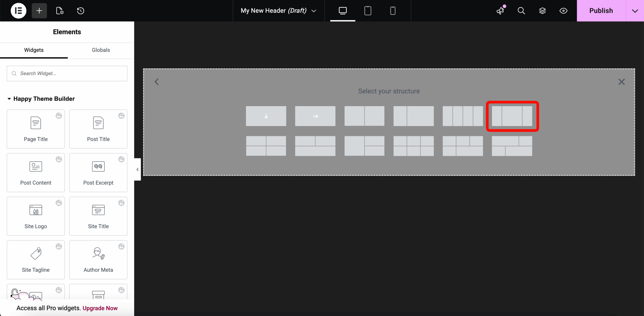
Task: Select the Widgets tab
Action: tap(34, 50)
